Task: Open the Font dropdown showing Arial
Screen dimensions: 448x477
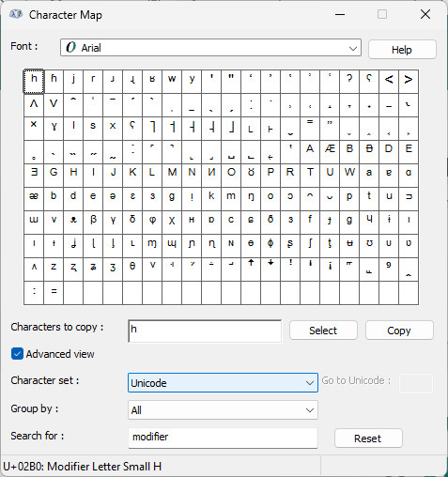Action: click(x=210, y=48)
